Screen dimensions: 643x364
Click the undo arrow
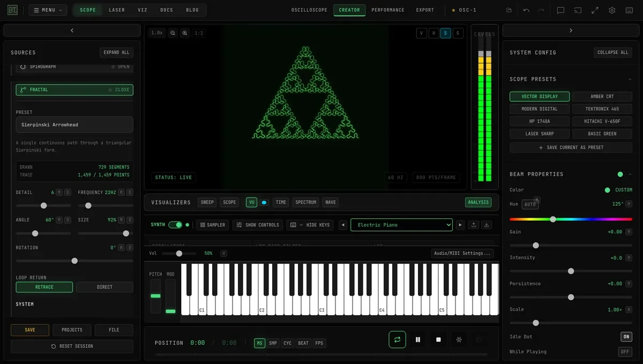[x=526, y=10]
